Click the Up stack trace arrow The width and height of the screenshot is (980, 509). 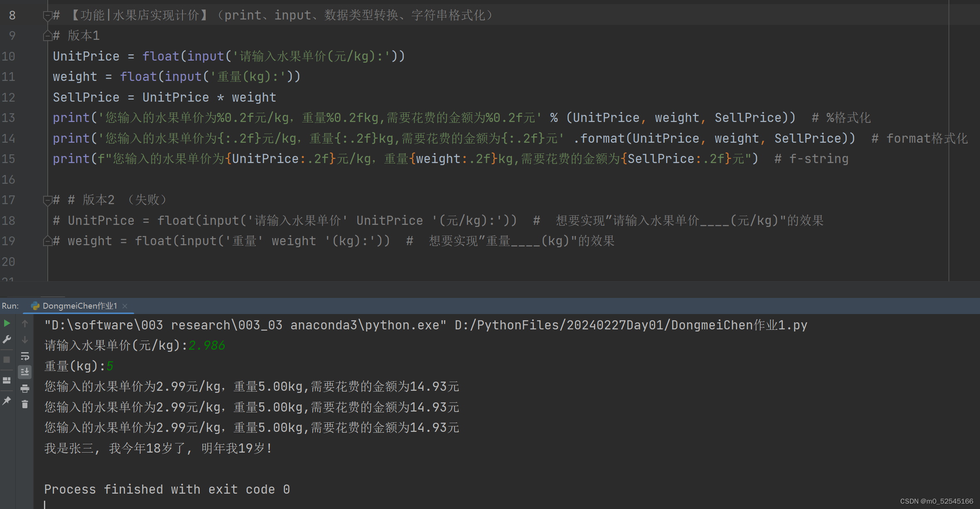point(25,323)
